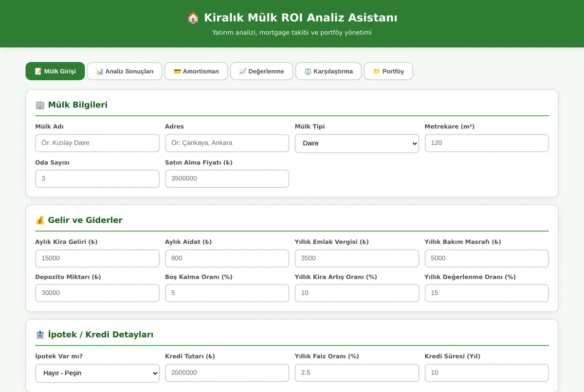Focus the Depozito Miktarı input

click(97, 293)
